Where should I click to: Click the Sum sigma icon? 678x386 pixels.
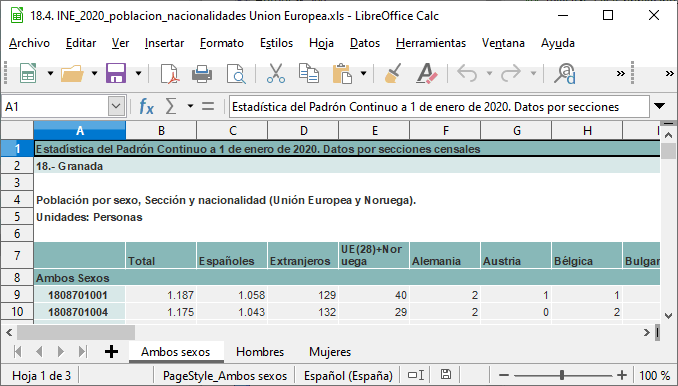click(171, 106)
